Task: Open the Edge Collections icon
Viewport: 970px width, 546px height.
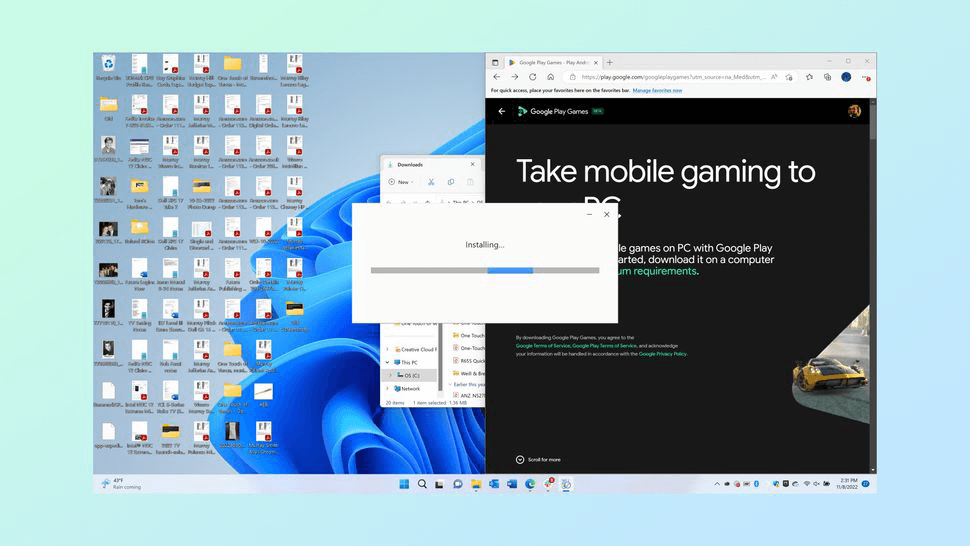Action: click(827, 77)
